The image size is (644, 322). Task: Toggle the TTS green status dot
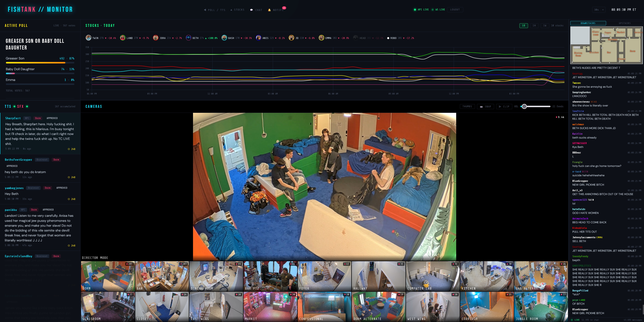(14, 106)
